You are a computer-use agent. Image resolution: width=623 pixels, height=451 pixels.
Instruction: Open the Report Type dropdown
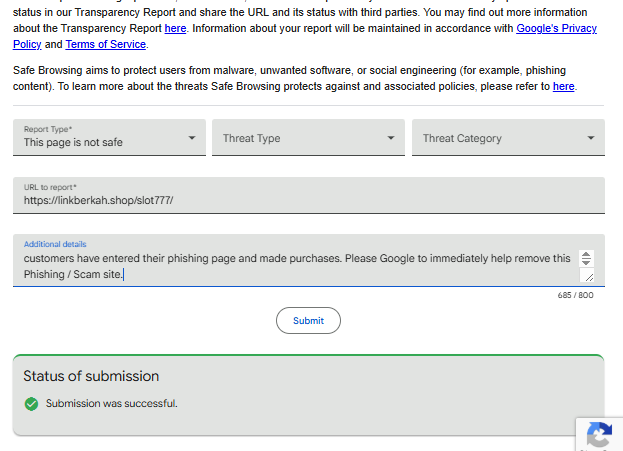tap(109, 138)
